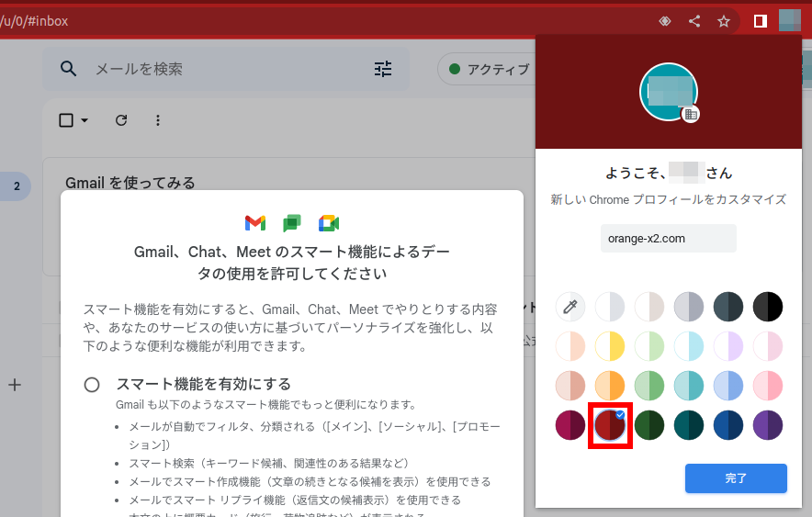Open the Chrome side panel icon
Viewport: 812px width, 517px height.
pos(760,21)
